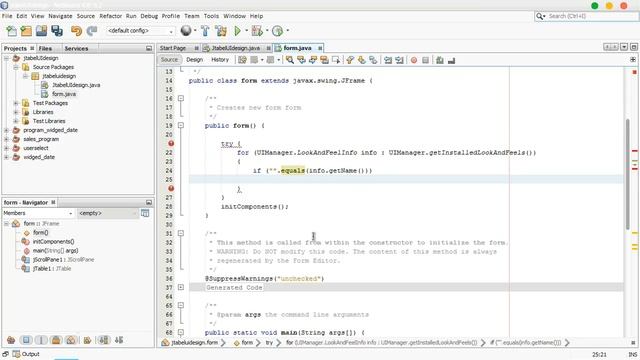Click the Comment icon in editor toolbar
Viewport: 640px width, 360px height.
pyautogui.click(x=440, y=60)
